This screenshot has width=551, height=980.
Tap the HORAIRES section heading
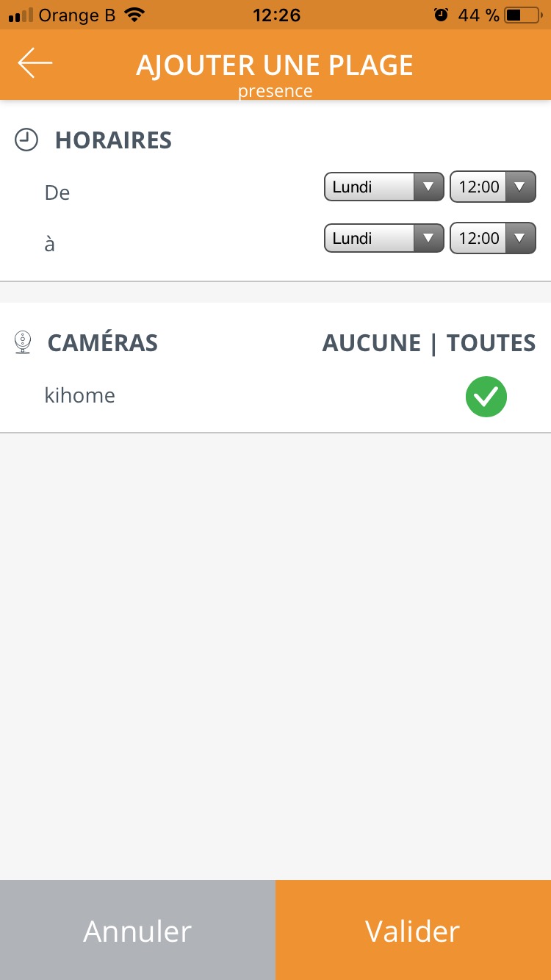coord(113,140)
